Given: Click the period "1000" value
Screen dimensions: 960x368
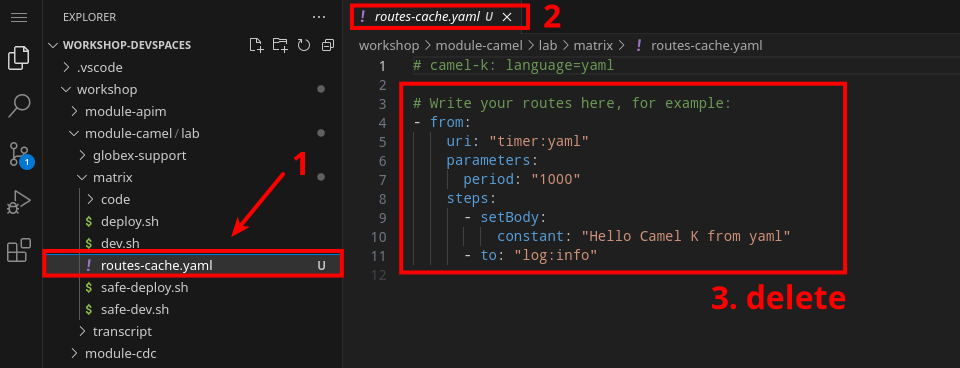Looking at the screenshot, I should 555,179.
